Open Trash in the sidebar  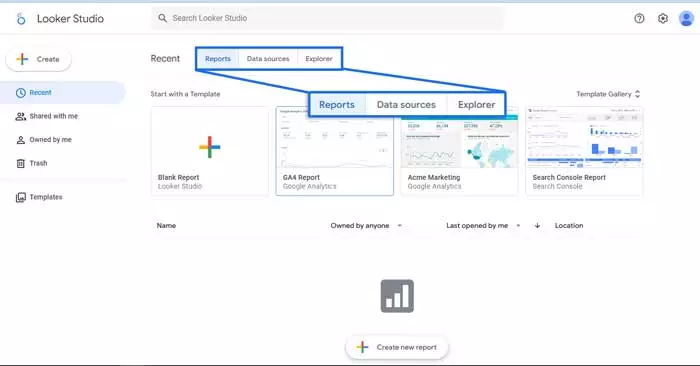pos(62,163)
